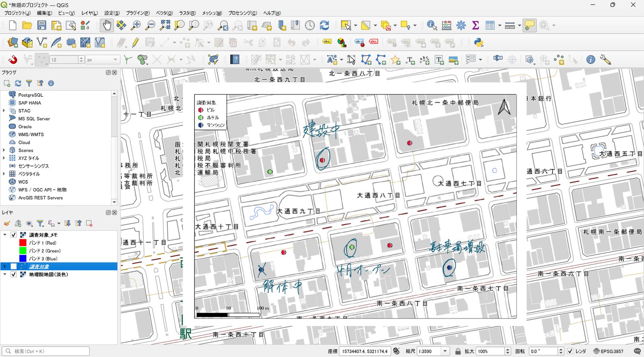Click the wrench tool icon in toolbar
Image resolution: width=644 pixels, height=357 pixels.
(x=605, y=60)
